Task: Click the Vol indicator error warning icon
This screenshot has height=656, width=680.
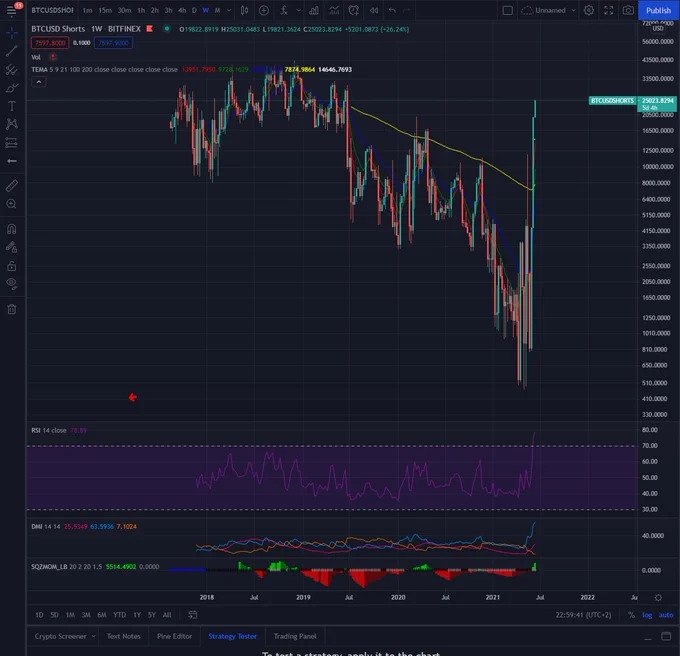Action: pos(52,57)
